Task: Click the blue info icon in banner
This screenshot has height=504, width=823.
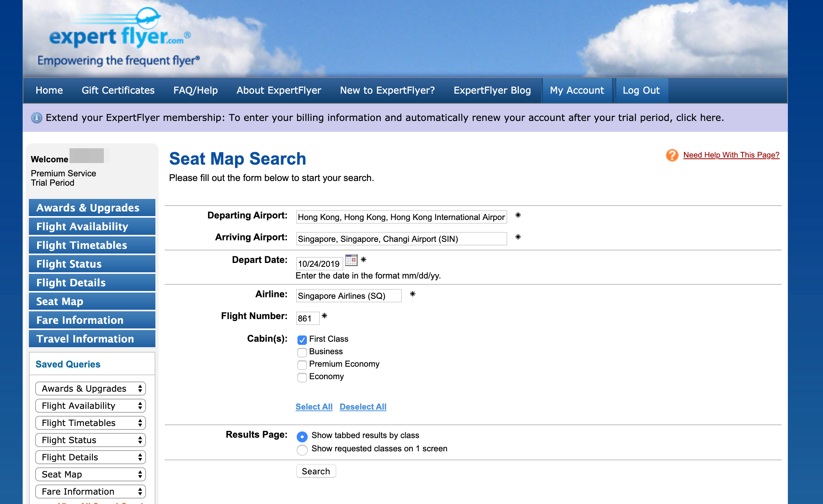Action: click(x=37, y=118)
